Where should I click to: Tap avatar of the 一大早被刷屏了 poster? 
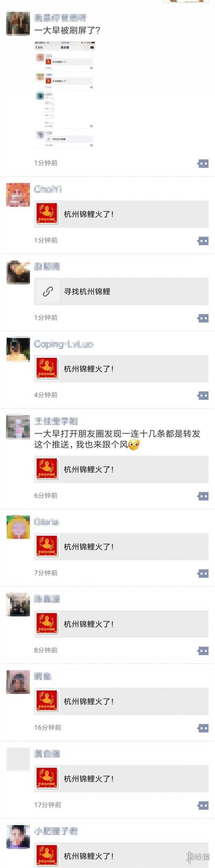pyautogui.click(x=18, y=23)
